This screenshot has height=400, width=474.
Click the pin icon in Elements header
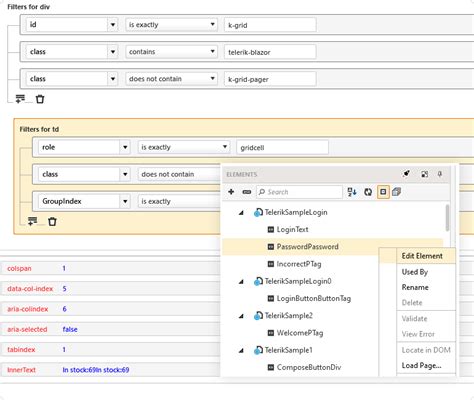pyautogui.click(x=440, y=174)
